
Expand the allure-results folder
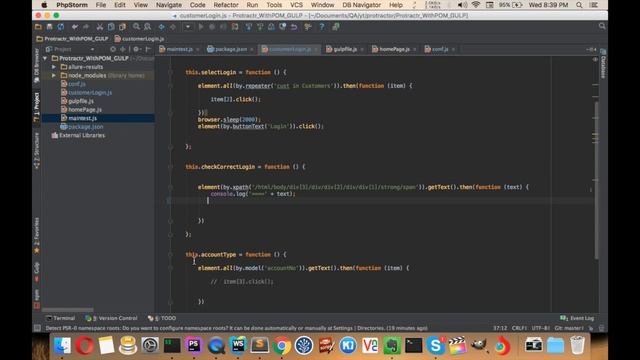(x=54, y=67)
